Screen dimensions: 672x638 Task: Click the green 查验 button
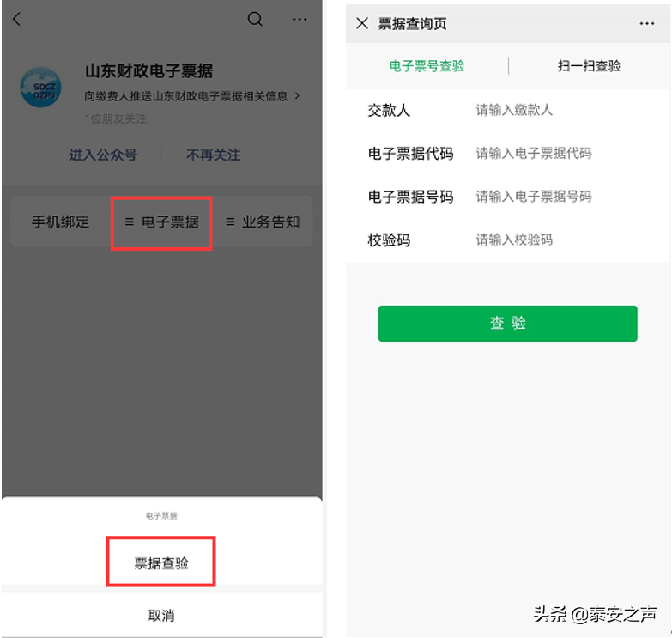pos(507,324)
